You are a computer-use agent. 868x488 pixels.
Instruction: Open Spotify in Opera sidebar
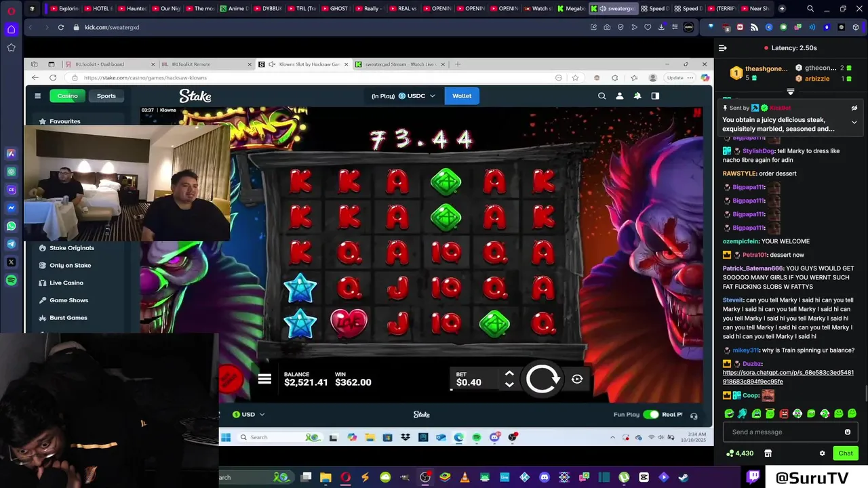11,280
